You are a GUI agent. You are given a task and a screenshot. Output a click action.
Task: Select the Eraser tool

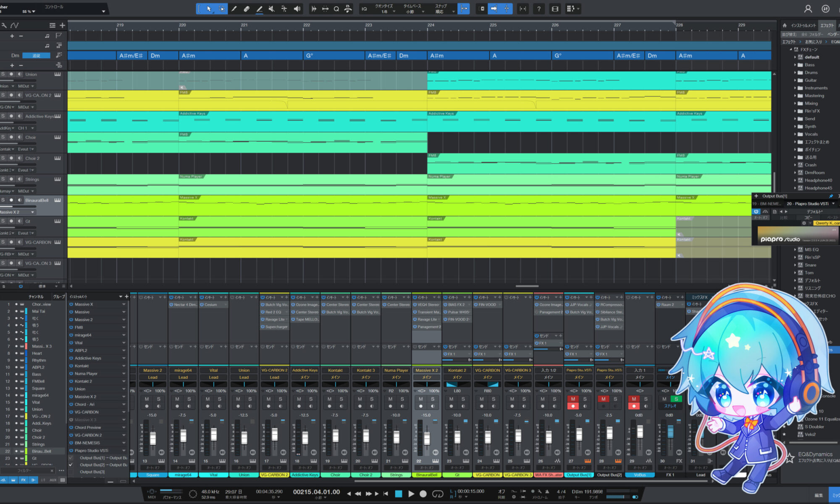[x=247, y=8]
